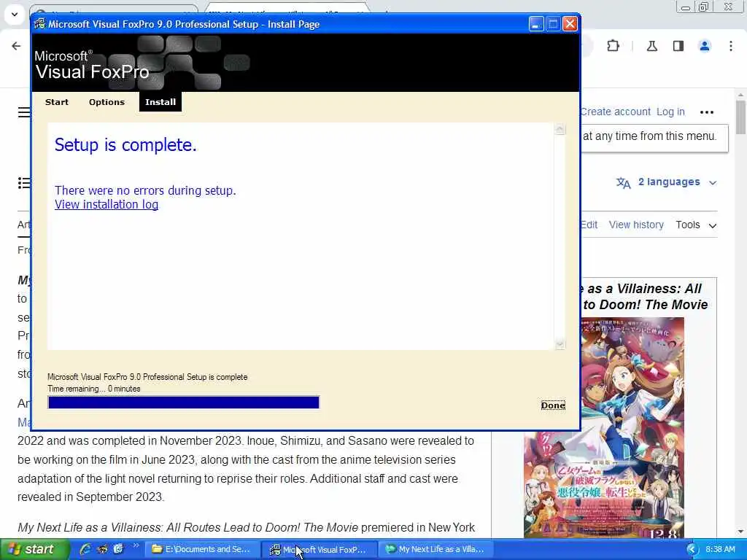Click the setup pane scroll down arrow
Image resolution: width=747 pixels, height=560 pixels.
click(x=560, y=344)
